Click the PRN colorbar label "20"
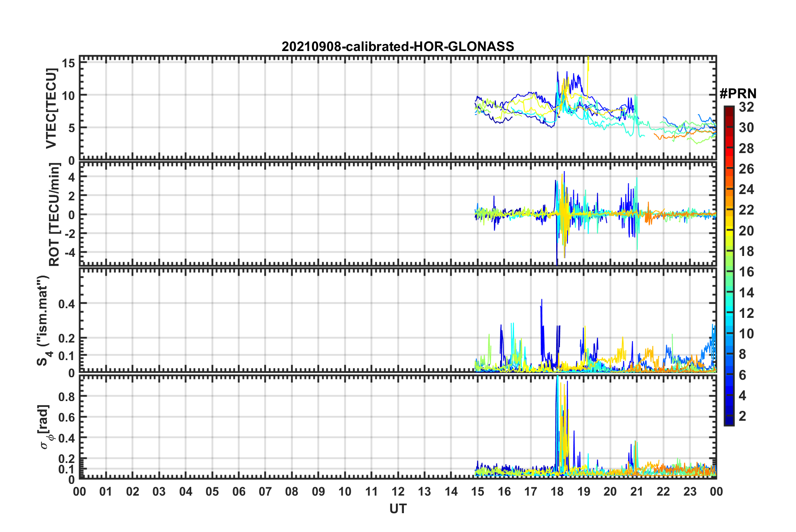This screenshot has height=532, width=796. point(747,231)
